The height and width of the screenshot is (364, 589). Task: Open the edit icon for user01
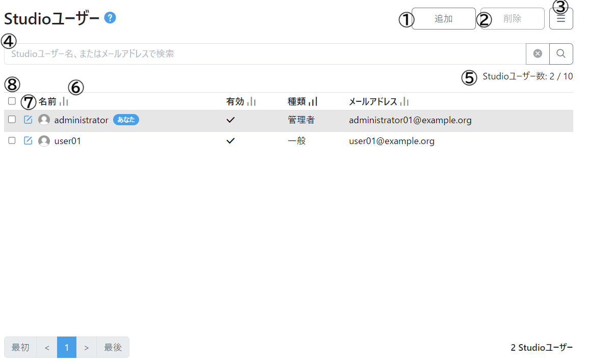tap(28, 141)
